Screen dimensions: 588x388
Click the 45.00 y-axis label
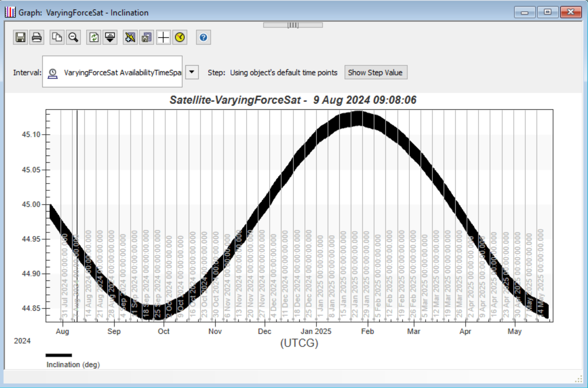[x=31, y=204]
